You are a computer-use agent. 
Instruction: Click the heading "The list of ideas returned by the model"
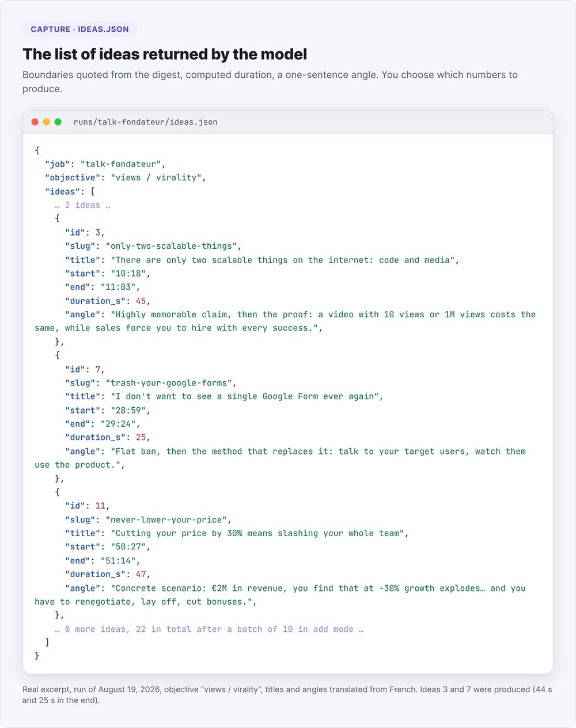[165, 54]
